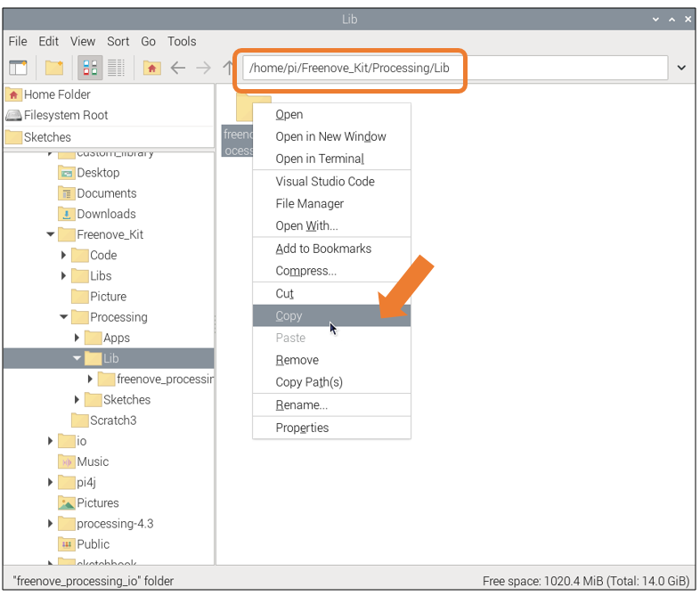Open the Go menu
This screenshot has width=700, height=596.
148,42
